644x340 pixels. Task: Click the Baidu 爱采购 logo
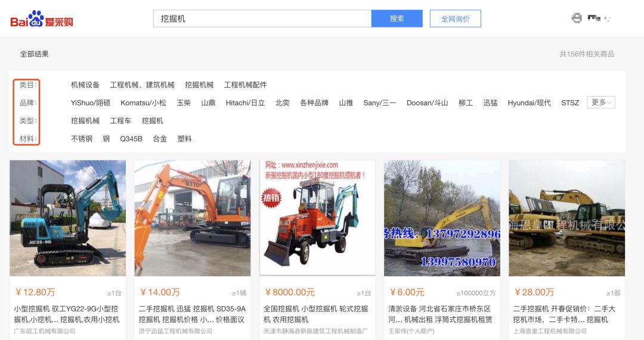[x=42, y=19]
